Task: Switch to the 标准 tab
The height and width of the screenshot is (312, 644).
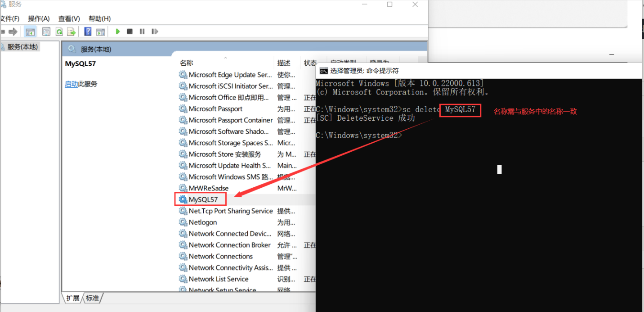Action: click(93, 298)
